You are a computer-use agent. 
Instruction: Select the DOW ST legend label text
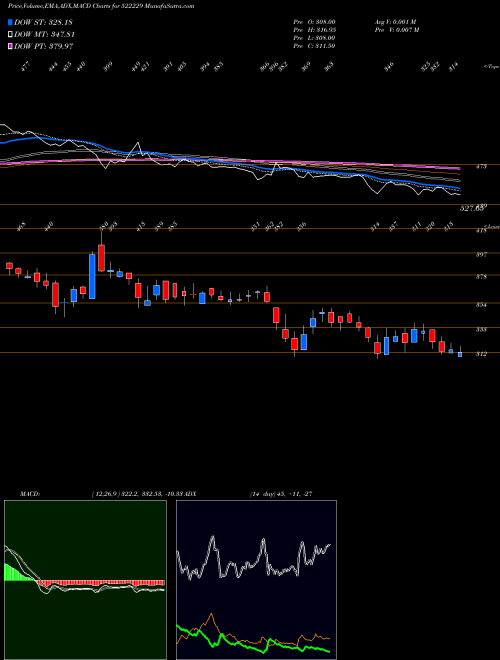[x=43, y=22]
